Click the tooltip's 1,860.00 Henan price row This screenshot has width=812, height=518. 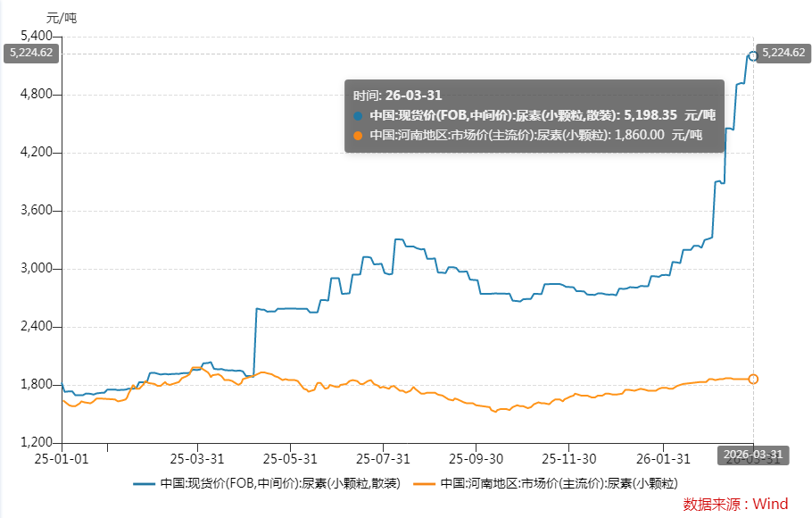pos(535,135)
